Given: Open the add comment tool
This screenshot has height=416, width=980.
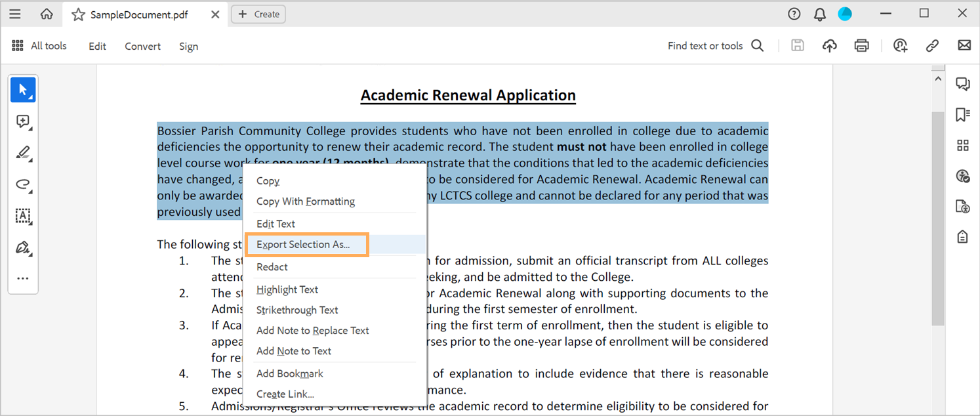Looking at the screenshot, I should pyautogui.click(x=23, y=121).
